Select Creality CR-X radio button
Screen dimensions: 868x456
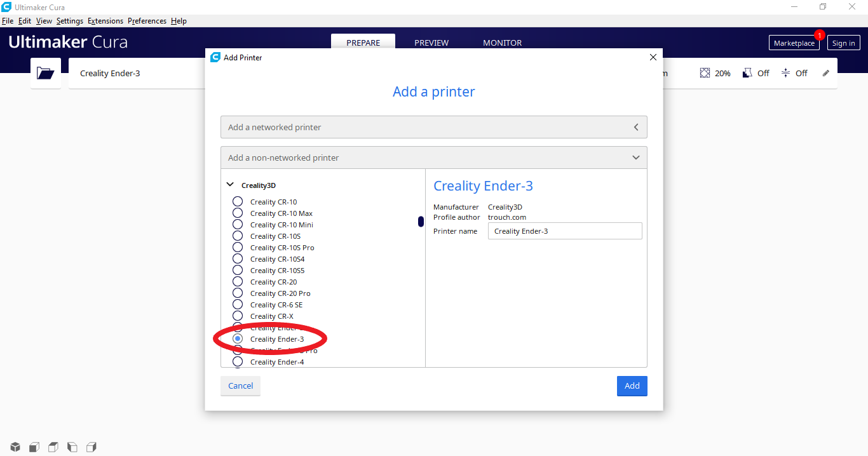click(x=238, y=316)
